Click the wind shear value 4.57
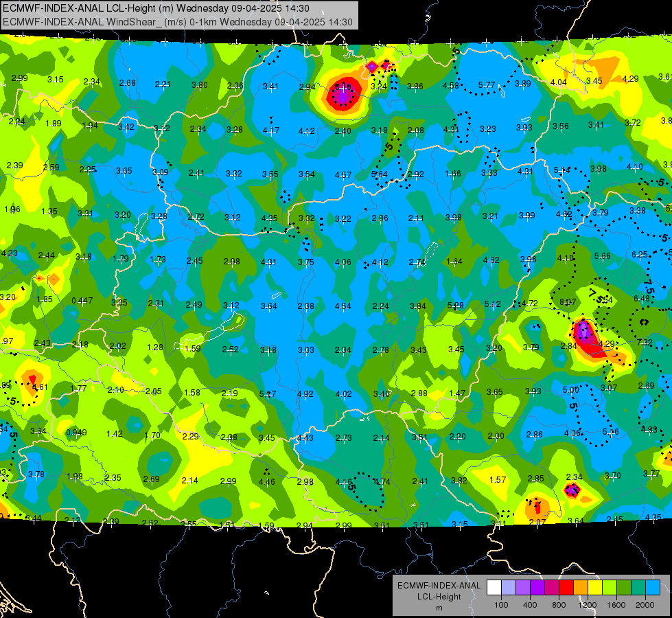 click(x=343, y=175)
